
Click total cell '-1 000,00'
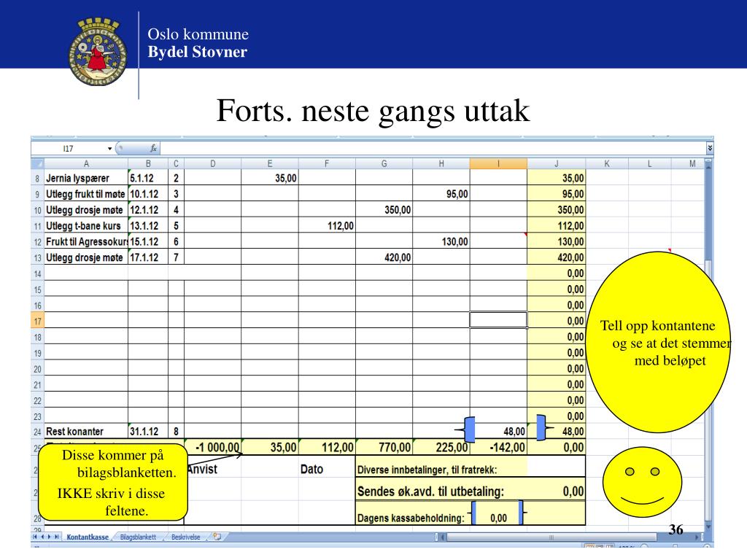tap(213, 447)
